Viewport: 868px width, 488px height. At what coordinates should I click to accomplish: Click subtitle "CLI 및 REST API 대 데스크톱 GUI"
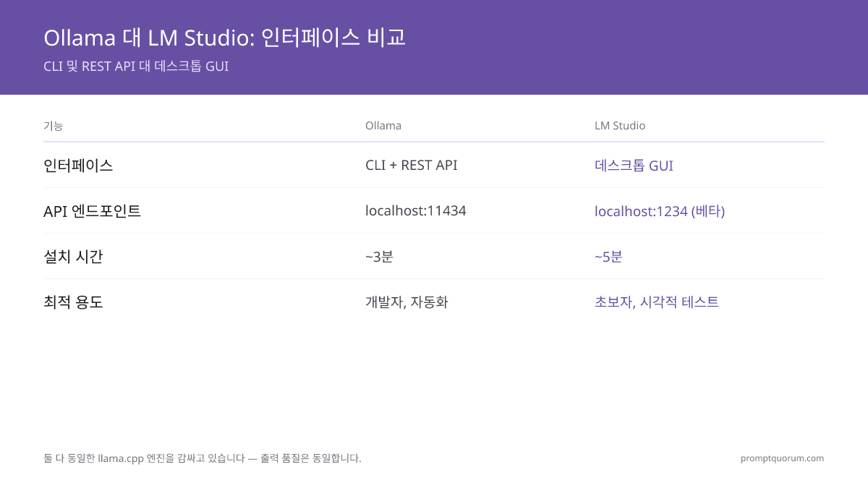tap(136, 67)
